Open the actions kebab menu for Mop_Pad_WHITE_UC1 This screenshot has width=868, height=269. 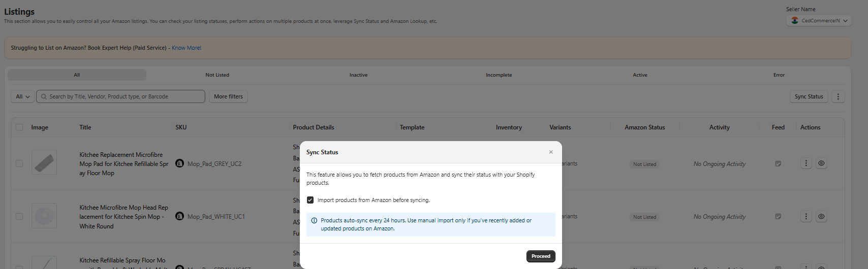[806, 216]
